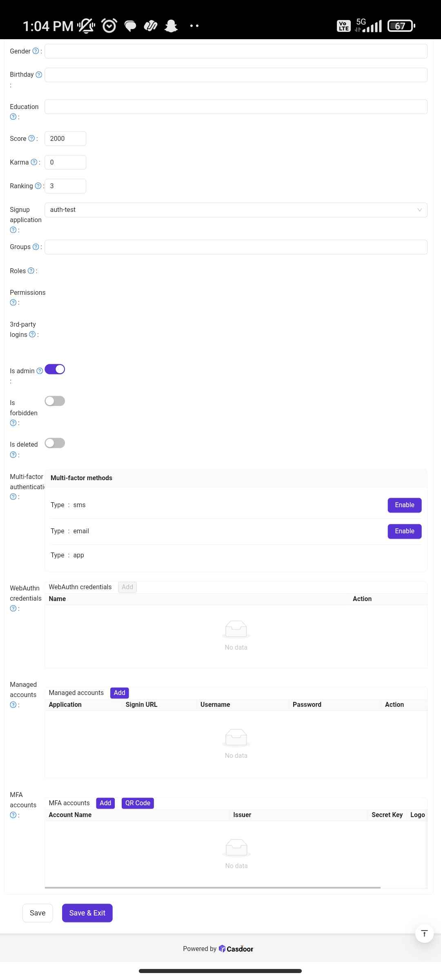Click the Save & Exit button

pyautogui.click(x=87, y=913)
